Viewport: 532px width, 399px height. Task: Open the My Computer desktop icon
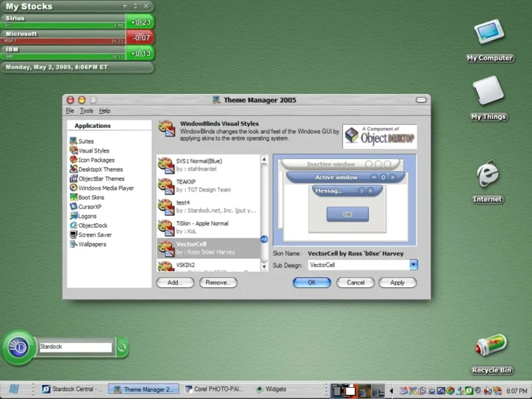[x=489, y=31]
